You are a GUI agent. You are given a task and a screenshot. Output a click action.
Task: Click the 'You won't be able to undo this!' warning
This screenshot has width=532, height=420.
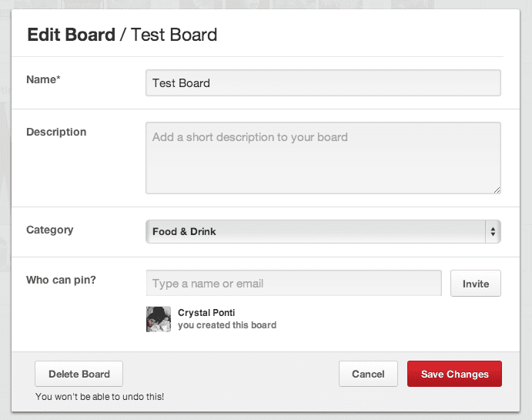click(100, 397)
